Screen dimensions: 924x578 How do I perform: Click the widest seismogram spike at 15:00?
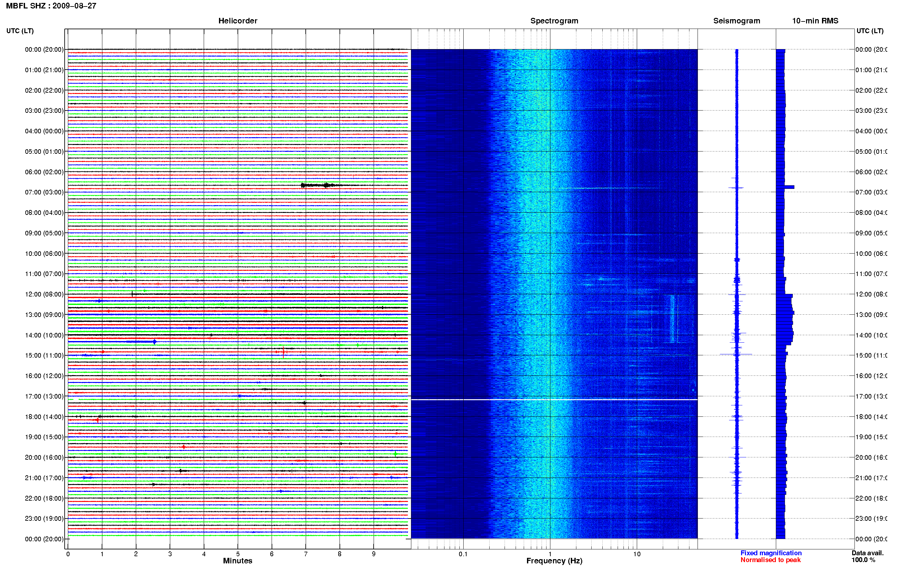tap(736, 354)
